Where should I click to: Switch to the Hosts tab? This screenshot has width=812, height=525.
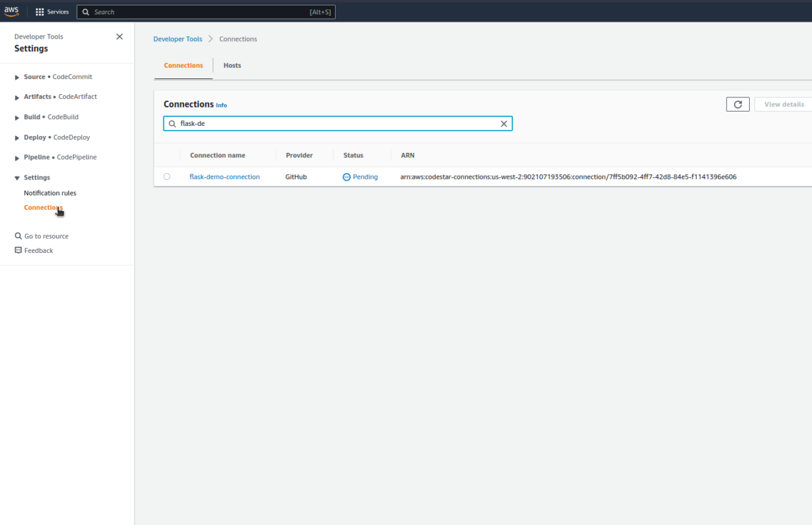click(232, 66)
